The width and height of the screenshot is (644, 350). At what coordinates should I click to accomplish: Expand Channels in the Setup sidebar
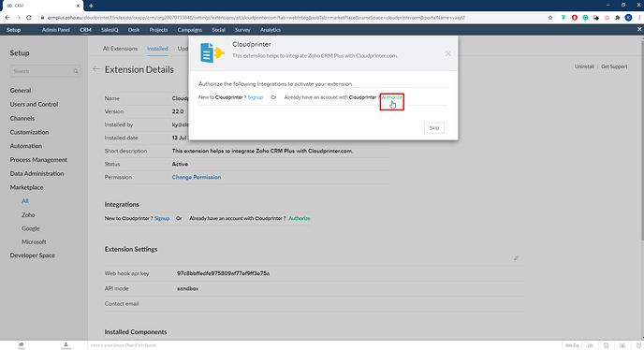point(22,118)
